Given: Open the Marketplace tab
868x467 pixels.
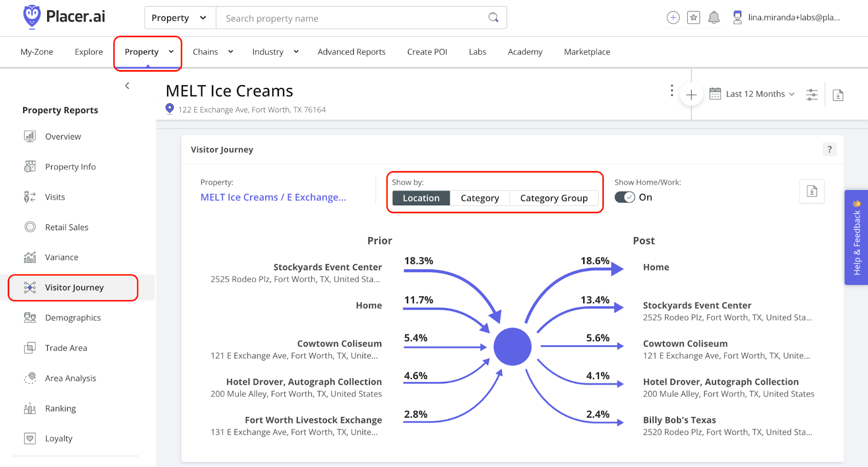Looking at the screenshot, I should tap(587, 52).
